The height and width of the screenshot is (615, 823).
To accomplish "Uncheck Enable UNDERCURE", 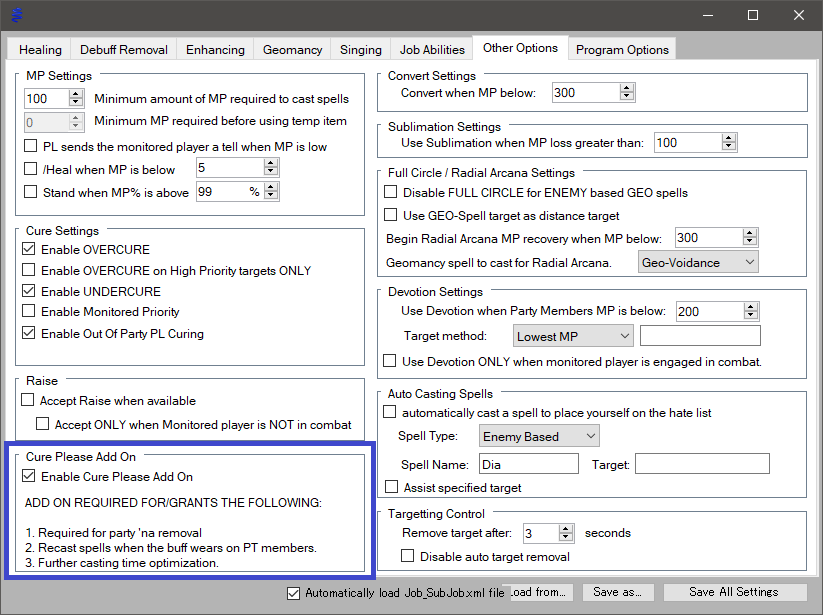I will click(x=29, y=291).
